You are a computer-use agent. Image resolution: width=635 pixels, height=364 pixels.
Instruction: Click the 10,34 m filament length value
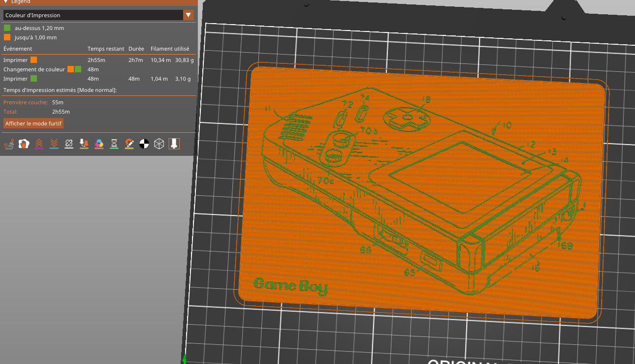(160, 60)
